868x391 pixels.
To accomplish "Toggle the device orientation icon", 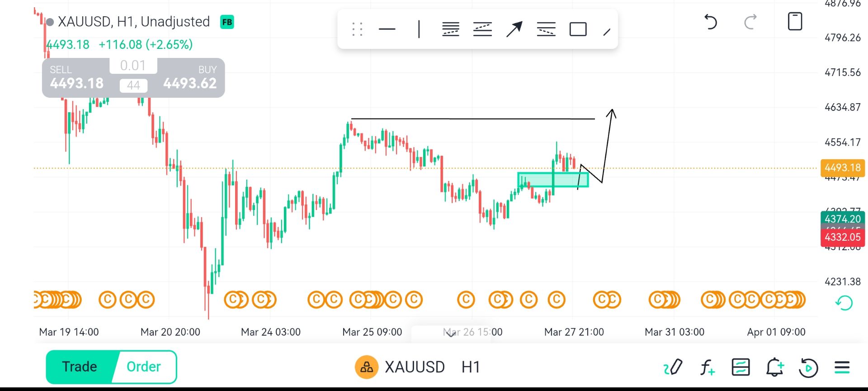I will click(x=795, y=22).
